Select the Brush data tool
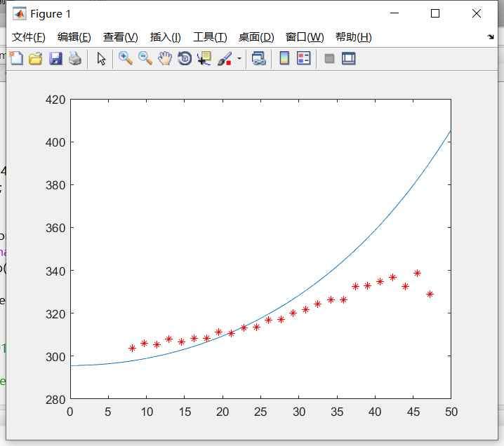 (x=224, y=59)
